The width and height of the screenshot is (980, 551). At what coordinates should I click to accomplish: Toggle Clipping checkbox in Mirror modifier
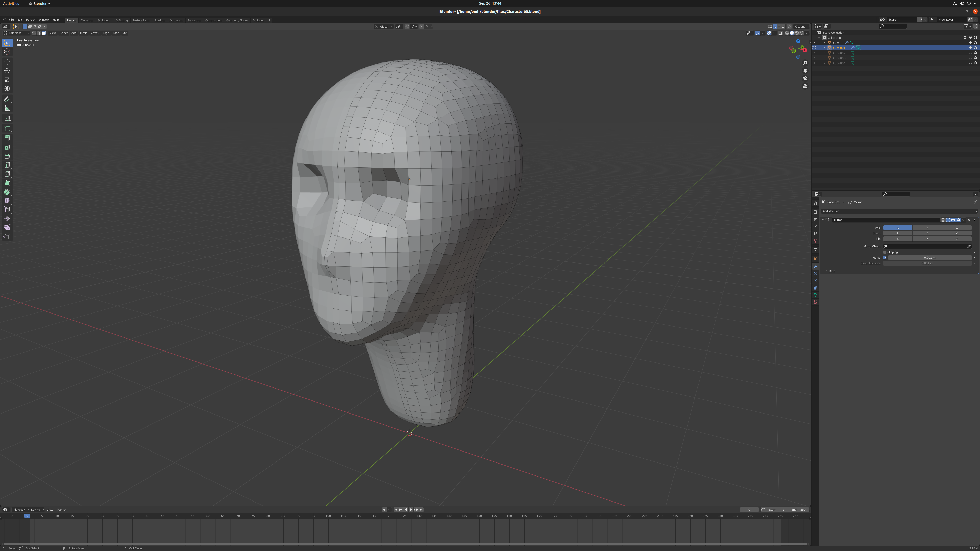click(x=885, y=252)
